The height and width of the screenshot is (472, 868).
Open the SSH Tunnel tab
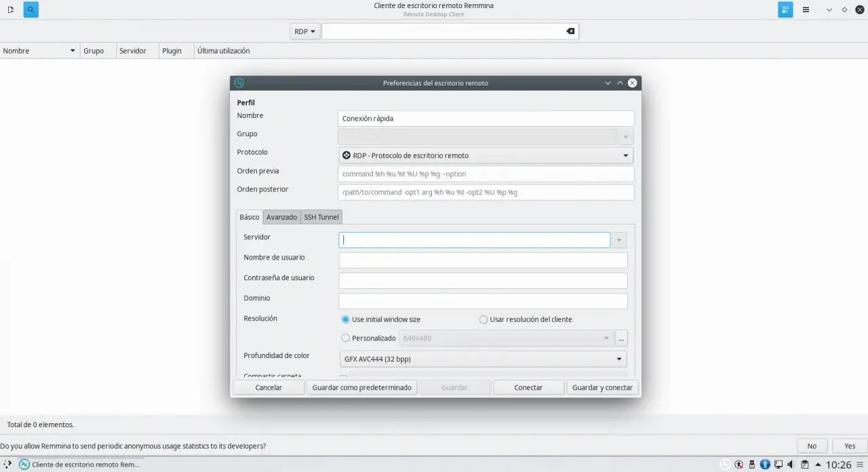coord(321,217)
